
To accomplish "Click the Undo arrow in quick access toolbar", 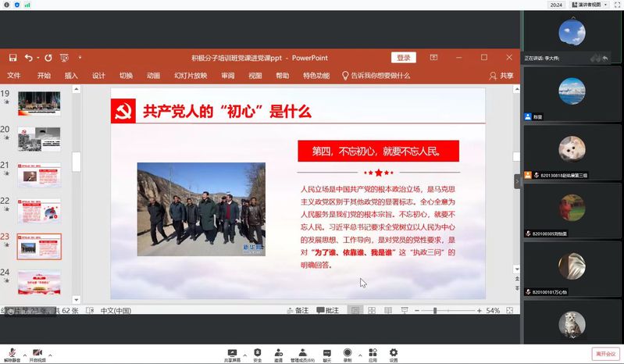I will 28,58.
